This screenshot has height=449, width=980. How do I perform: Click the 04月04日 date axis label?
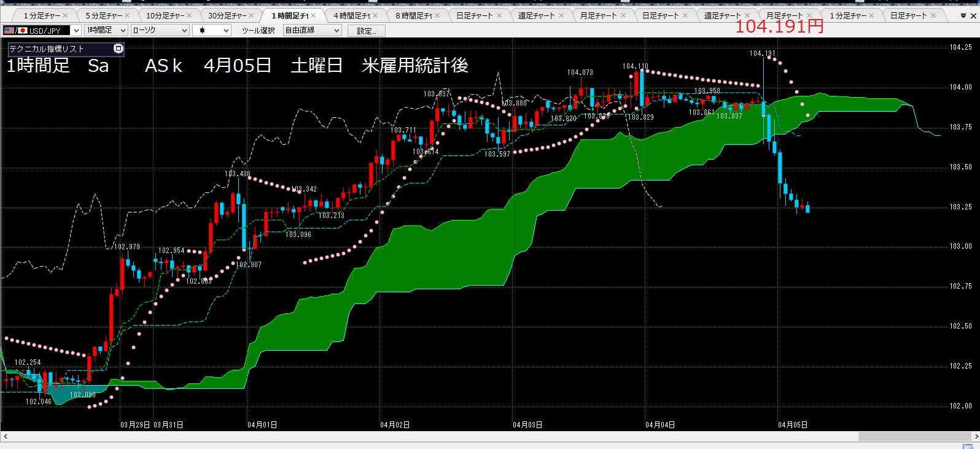660,425
